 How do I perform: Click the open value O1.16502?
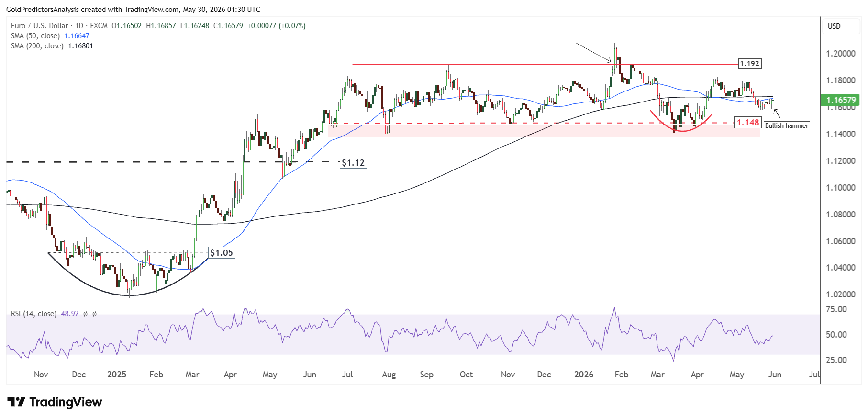coord(127,26)
